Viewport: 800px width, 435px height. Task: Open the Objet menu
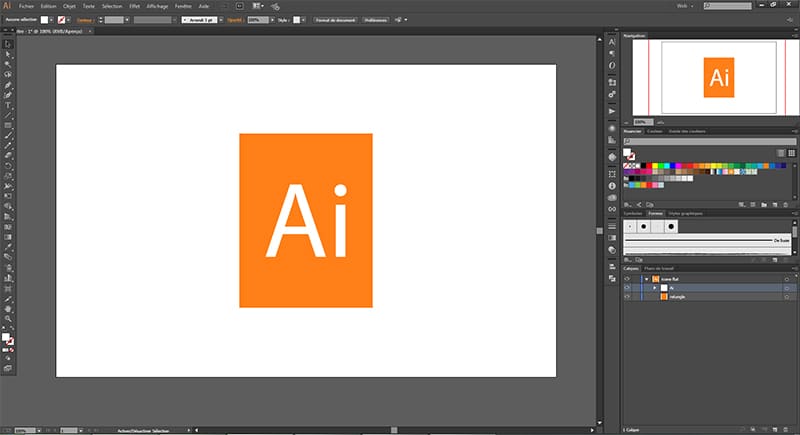(69, 6)
